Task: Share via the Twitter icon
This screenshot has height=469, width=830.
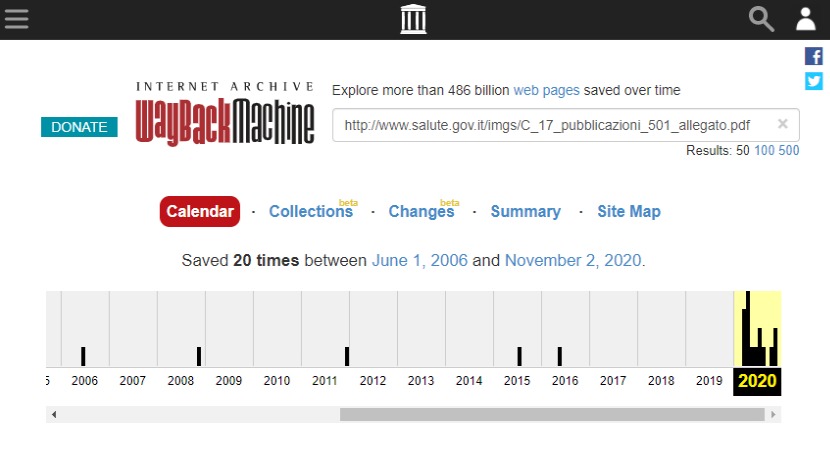Action: (x=814, y=81)
